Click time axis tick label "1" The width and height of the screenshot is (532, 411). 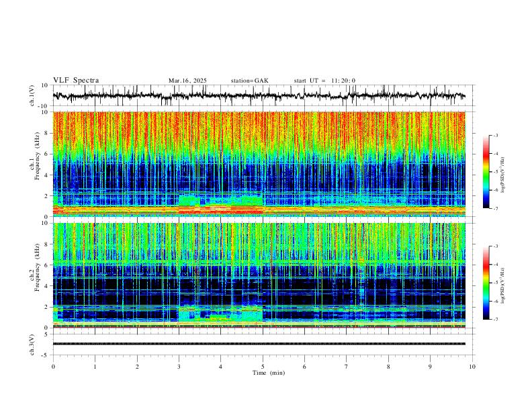[95, 367]
